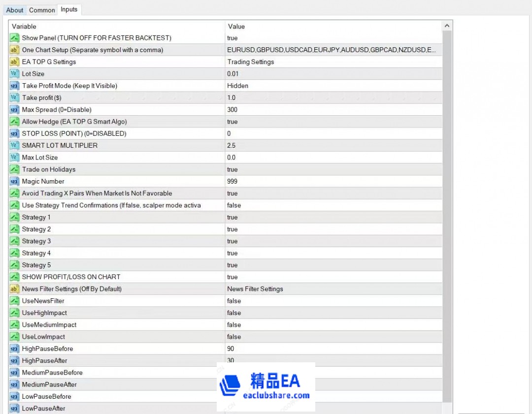Click the integer icon beside HighPauseBefore

point(14,349)
